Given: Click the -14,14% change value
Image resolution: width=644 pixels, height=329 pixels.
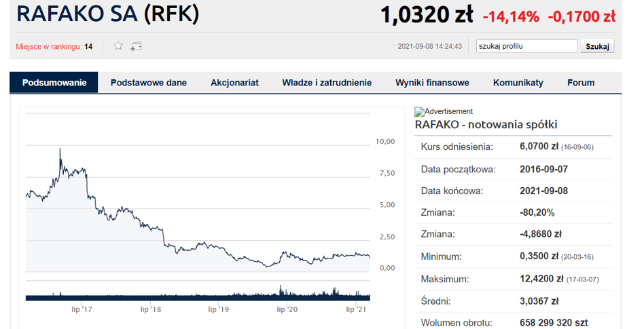Looking at the screenshot, I should [x=511, y=16].
